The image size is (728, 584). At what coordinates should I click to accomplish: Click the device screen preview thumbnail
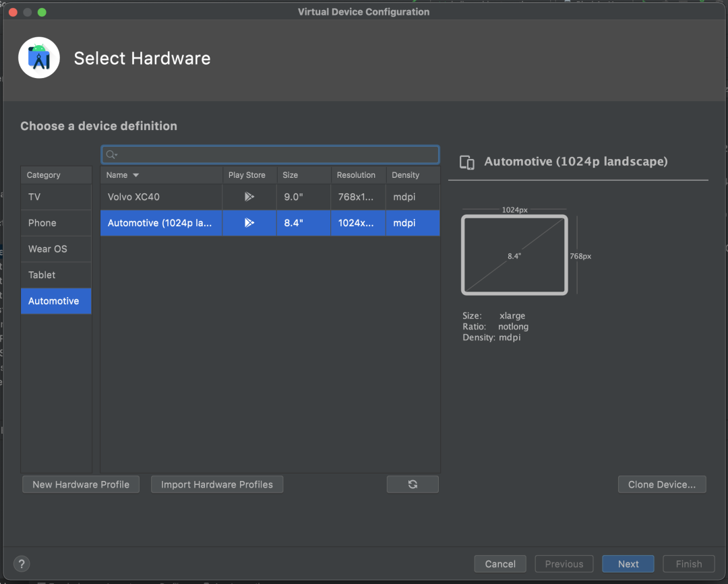(x=514, y=255)
